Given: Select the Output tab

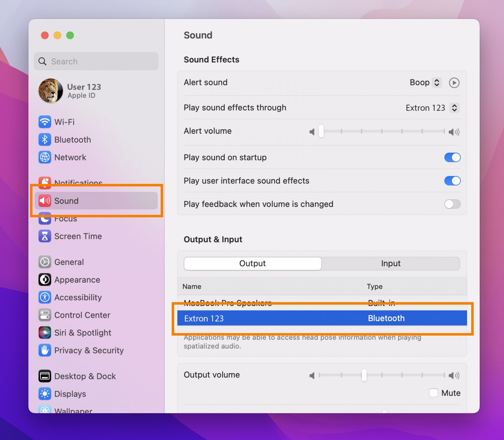Looking at the screenshot, I should point(252,263).
